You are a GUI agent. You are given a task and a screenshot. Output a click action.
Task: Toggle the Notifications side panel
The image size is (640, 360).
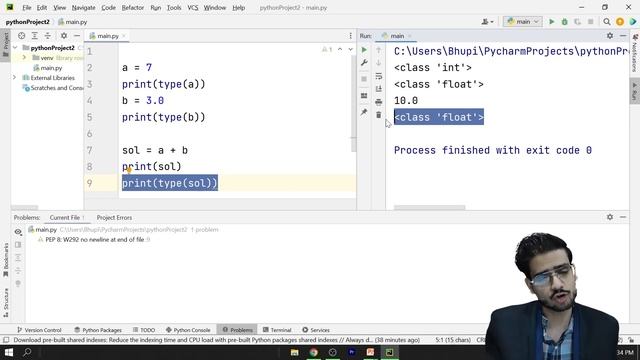coord(635,53)
